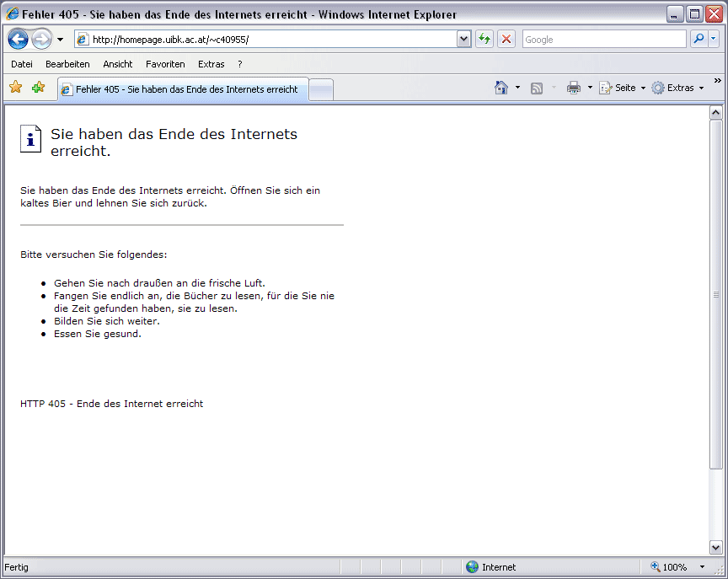
Task: Refresh the page with green arrows icon
Action: click(484, 40)
